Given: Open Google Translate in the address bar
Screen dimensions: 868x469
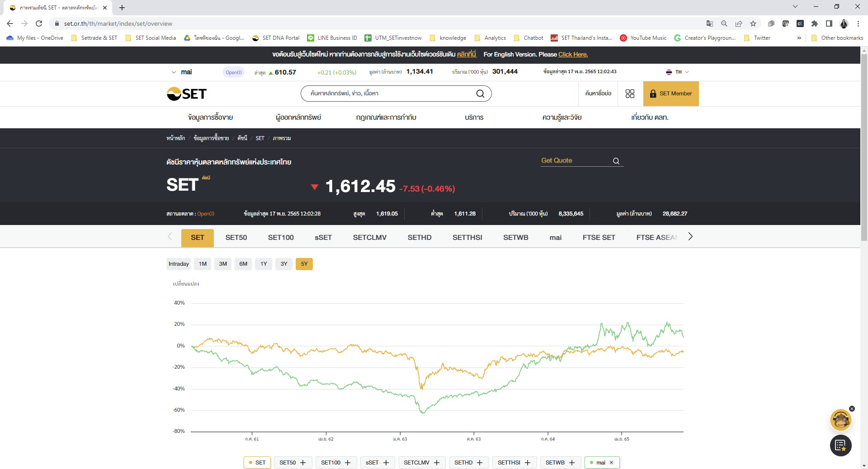Looking at the screenshot, I should click(710, 23).
